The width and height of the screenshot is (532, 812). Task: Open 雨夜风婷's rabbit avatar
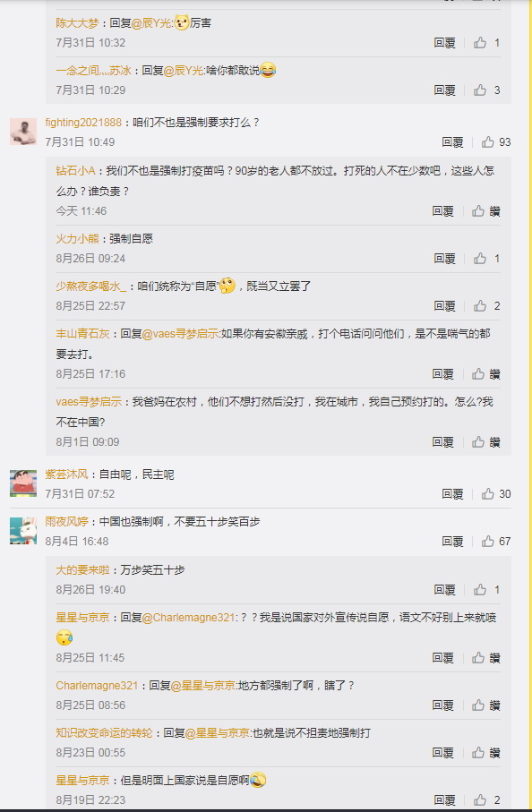(x=23, y=531)
